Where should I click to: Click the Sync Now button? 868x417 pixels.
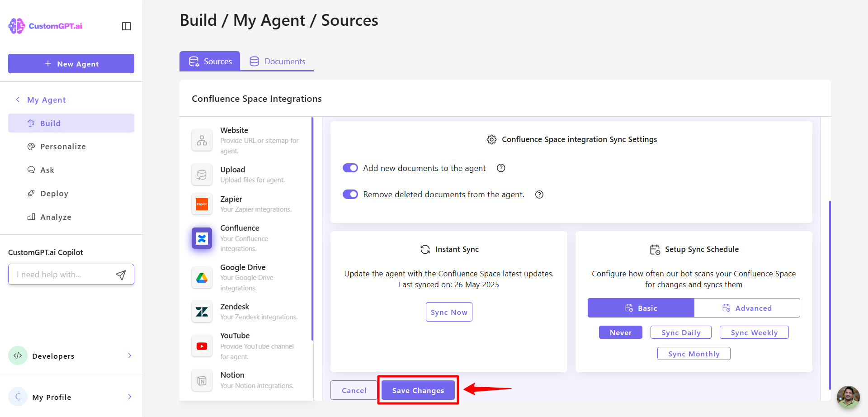click(x=449, y=312)
